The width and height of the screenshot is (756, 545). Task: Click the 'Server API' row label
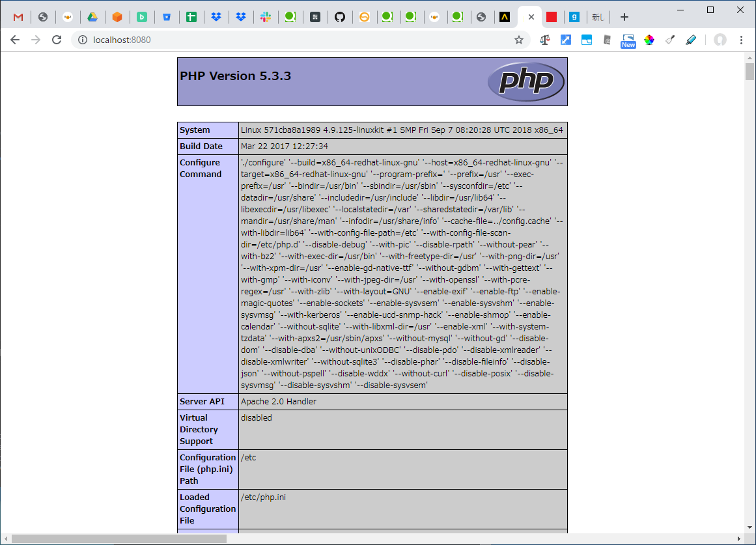click(202, 402)
